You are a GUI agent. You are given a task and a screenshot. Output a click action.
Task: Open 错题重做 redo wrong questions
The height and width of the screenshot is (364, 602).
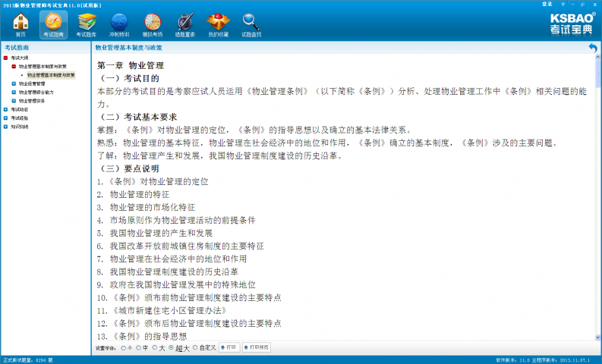click(185, 25)
